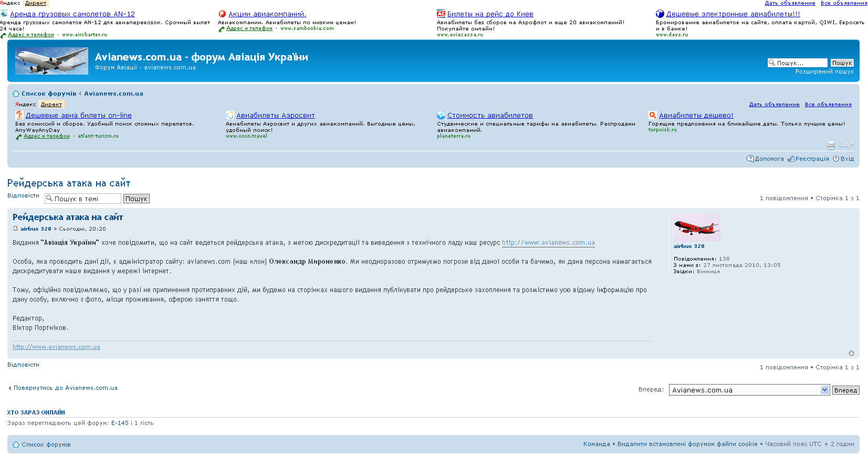Click the post icon beside airbus 320 author
868x456 pixels.
pyautogui.click(x=15, y=229)
